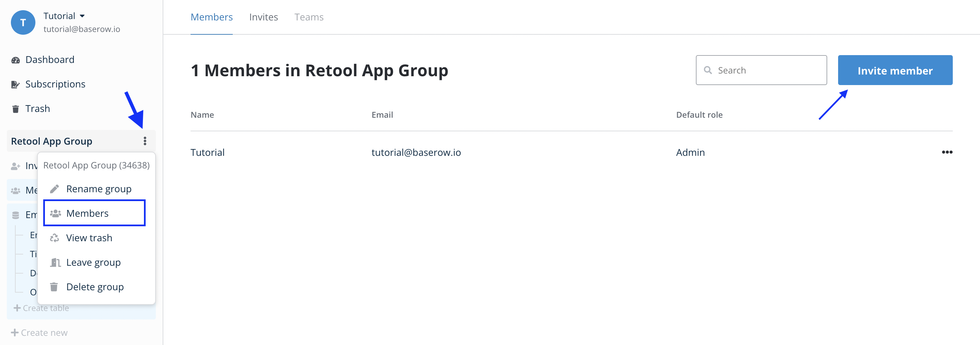980x345 pixels.
Task: Open Trash in the sidebar
Action: pos(37,109)
